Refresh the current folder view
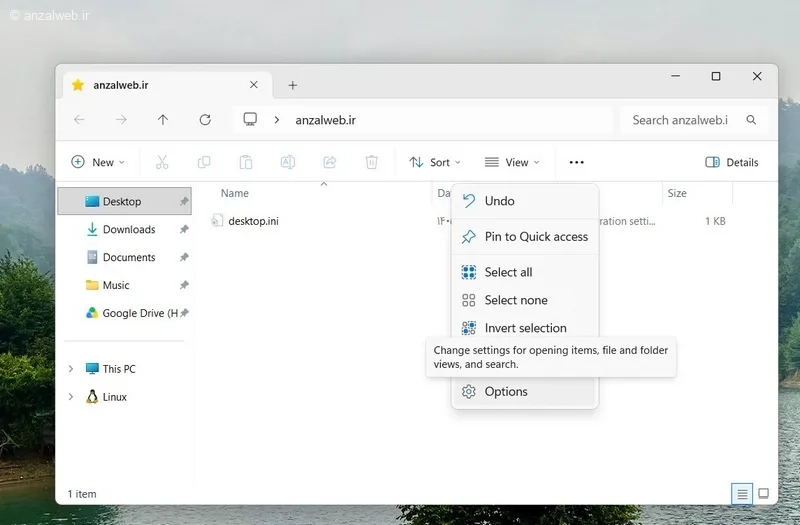800x525 pixels. click(205, 120)
